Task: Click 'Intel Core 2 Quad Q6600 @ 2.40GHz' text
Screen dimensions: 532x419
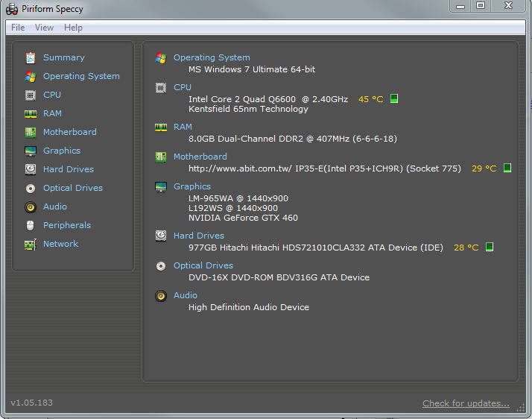Action: click(x=268, y=99)
